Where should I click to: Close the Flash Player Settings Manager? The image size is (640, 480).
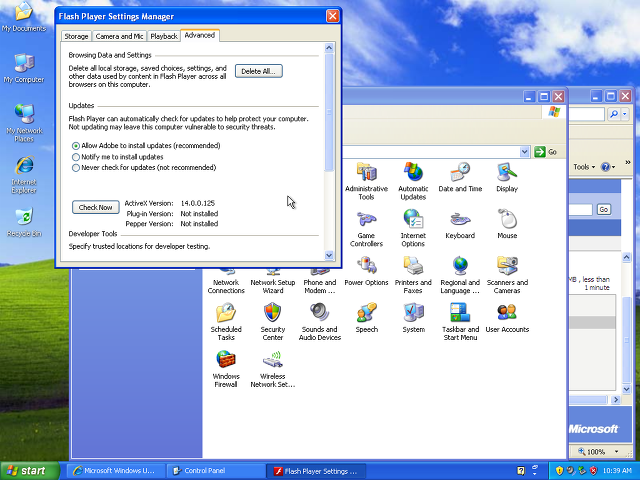[332, 16]
